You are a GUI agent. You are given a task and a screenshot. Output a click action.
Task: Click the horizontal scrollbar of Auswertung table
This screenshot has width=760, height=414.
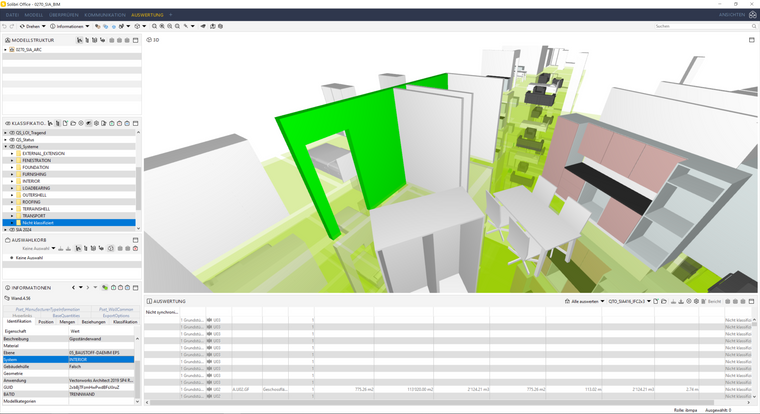[x=431, y=402]
